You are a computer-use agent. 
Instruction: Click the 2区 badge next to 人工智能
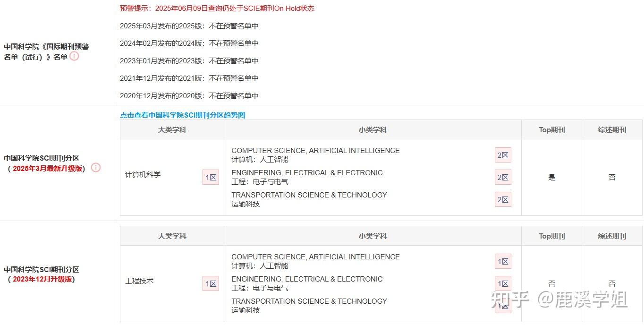point(503,154)
